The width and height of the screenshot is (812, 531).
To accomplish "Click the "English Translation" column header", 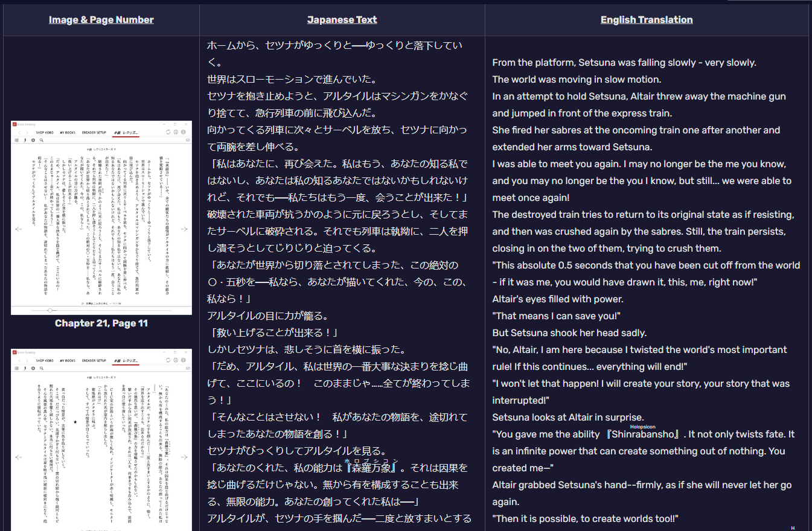I will (x=647, y=20).
